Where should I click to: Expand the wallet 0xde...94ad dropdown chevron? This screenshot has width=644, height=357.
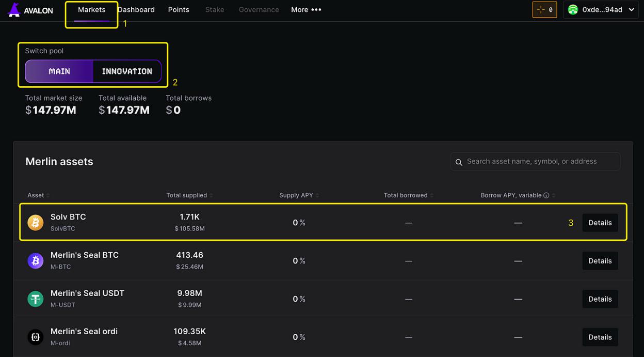(x=631, y=10)
